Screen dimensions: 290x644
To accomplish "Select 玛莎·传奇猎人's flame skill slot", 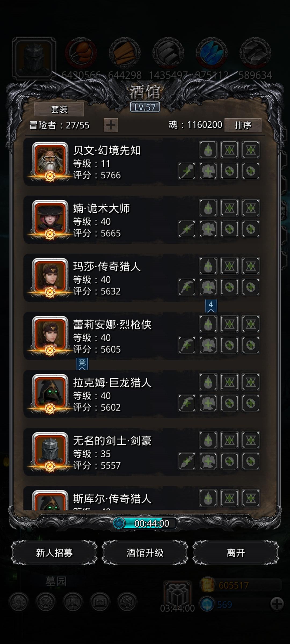I will pyautogui.click(x=208, y=266).
